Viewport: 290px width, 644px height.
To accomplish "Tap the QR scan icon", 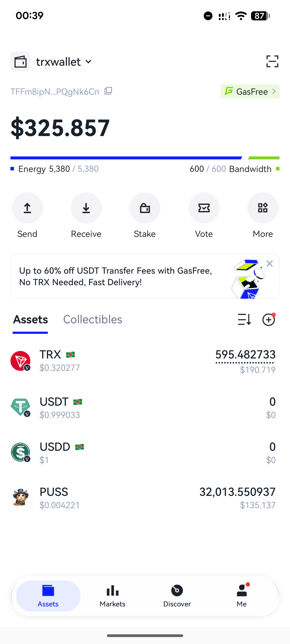I will tap(272, 61).
